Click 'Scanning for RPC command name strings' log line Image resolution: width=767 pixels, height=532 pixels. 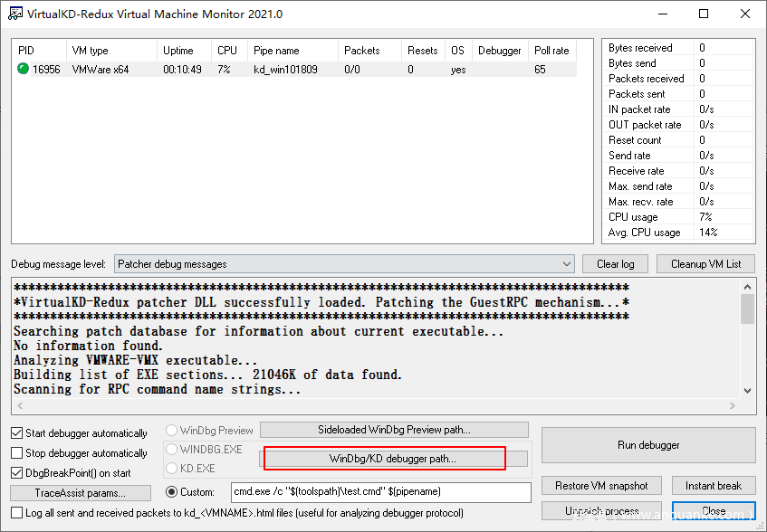pyautogui.click(x=157, y=389)
